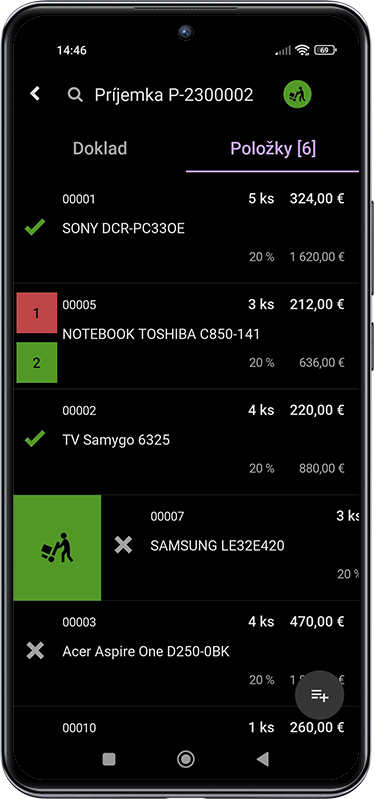Tap the back arrow in header

(35, 93)
